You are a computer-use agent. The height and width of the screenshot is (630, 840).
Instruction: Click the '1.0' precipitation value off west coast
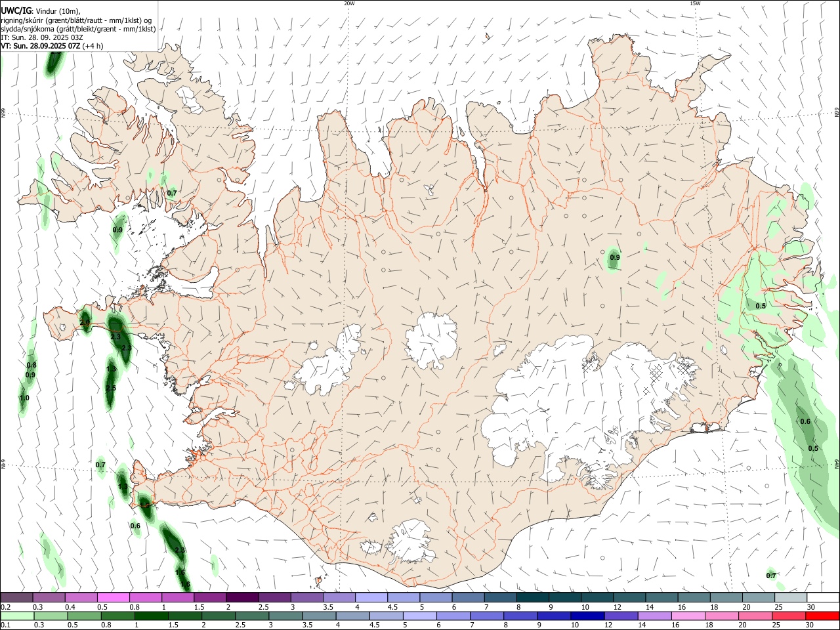click(x=24, y=398)
